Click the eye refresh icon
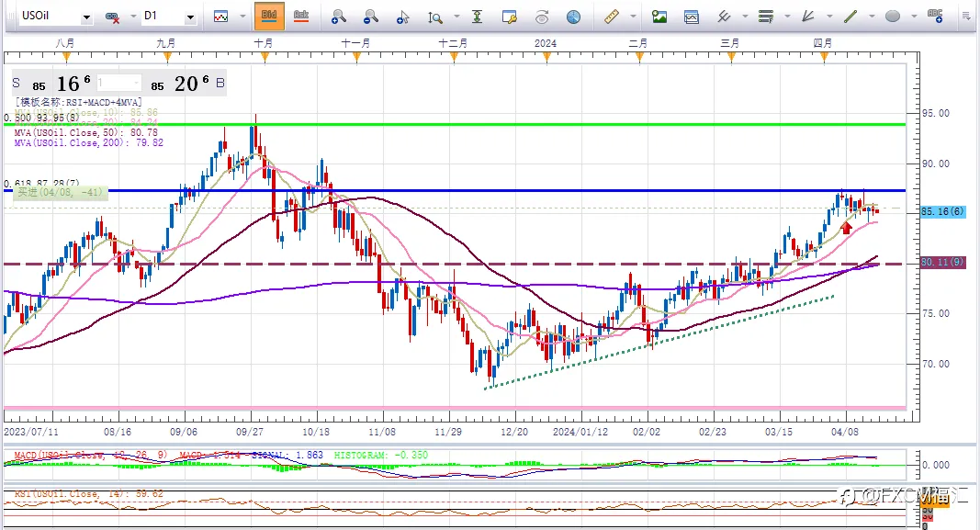Viewport: 980px width, 530px height. pos(542,17)
